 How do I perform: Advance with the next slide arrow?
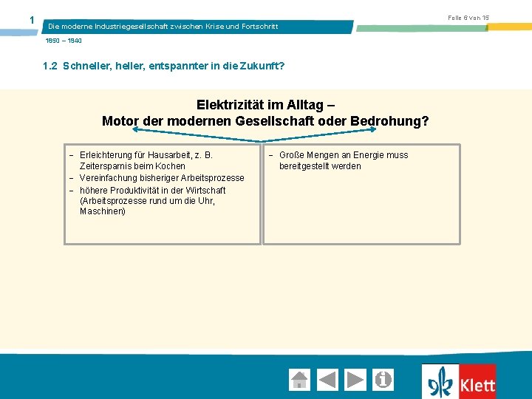pyautogui.click(x=355, y=380)
